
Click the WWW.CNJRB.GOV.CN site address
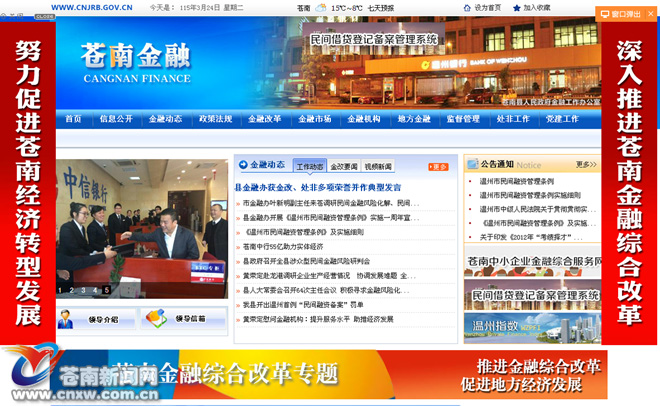(92, 8)
